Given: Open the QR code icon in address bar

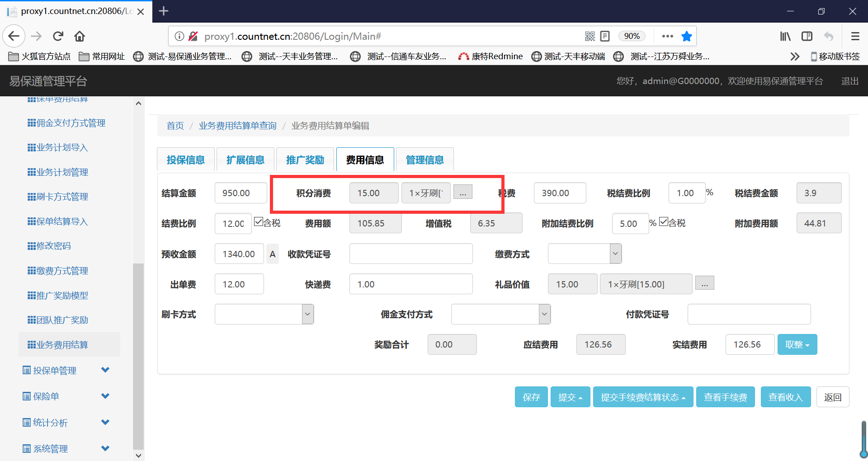Looking at the screenshot, I should coord(590,36).
